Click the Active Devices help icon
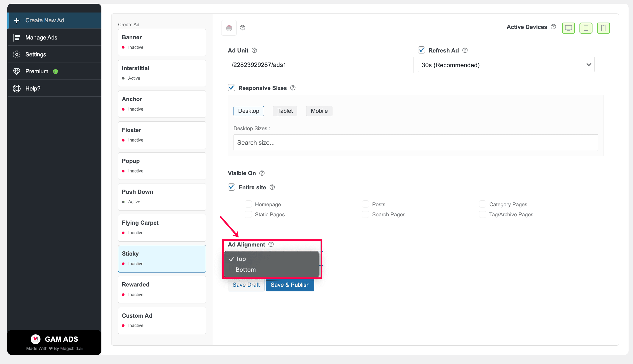633x364 pixels. pyautogui.click(x=553, y=27)
